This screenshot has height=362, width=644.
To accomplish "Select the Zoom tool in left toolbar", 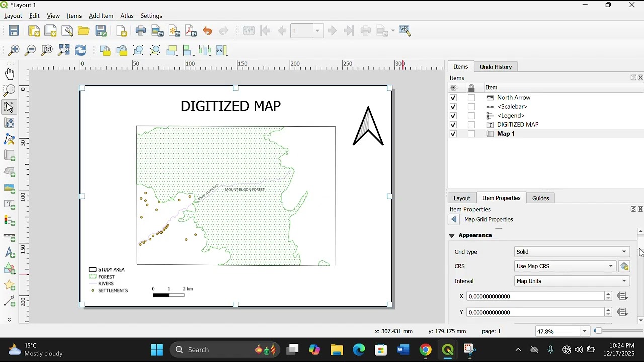I will pyautogui.click(x=9, y=90).
